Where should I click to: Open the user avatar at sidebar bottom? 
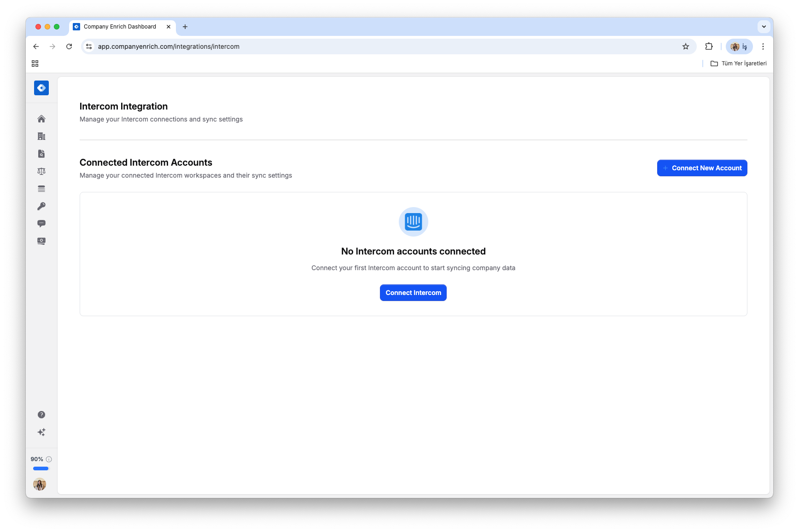tap(40, 484)
